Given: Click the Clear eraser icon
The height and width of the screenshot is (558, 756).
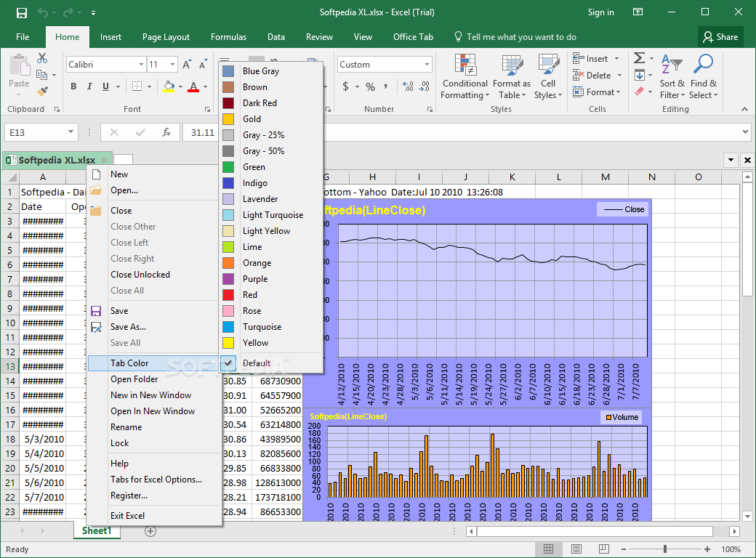Looking at the screenshot, I should pyautogui.click(x=639, y=91).
